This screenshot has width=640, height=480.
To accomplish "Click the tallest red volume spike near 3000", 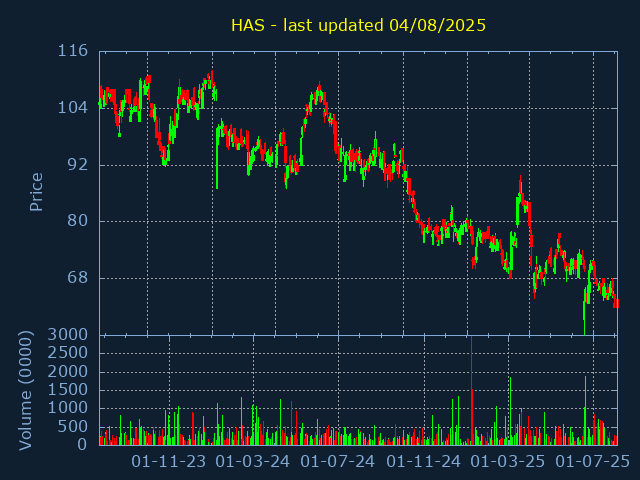I will point(472,390).
